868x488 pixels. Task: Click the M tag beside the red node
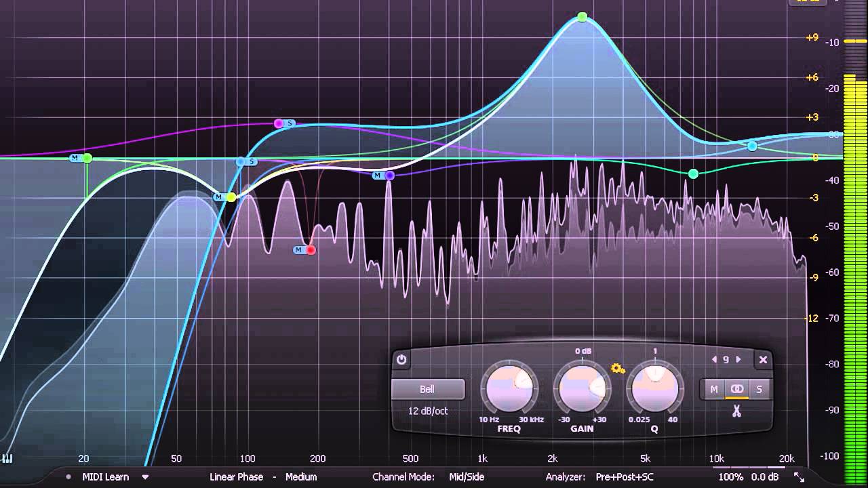click(x=298, y=250)
